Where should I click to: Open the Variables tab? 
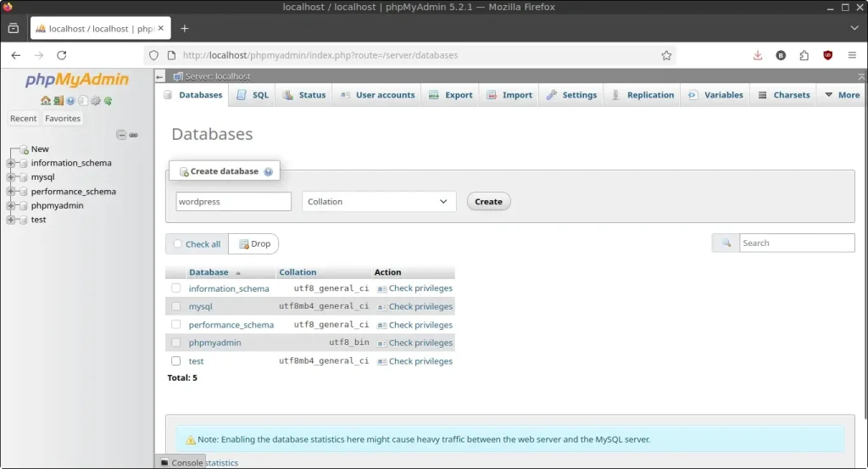pos(715,95)
